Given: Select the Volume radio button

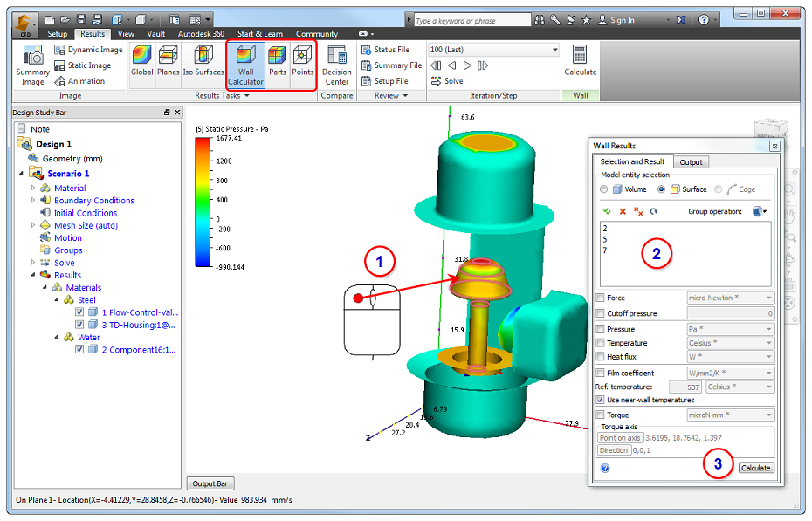Looking at the screenshot, I should 604,189.
